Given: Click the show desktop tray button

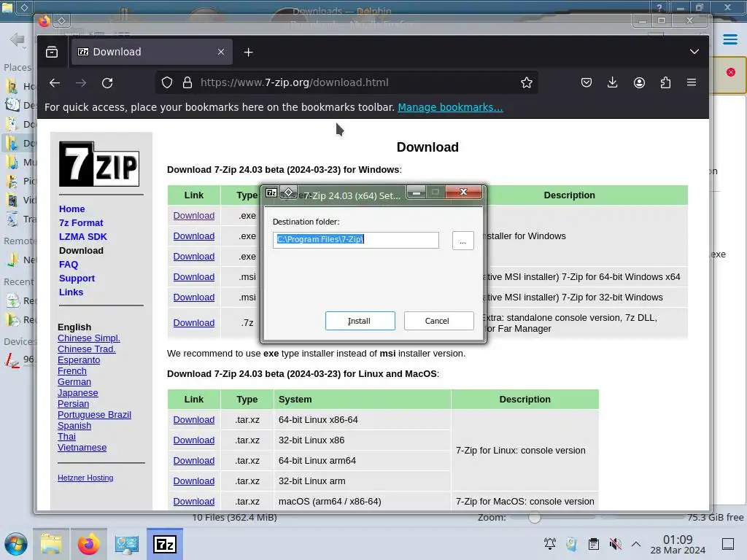Looking at the screenshot, I should tap(728, 544).
